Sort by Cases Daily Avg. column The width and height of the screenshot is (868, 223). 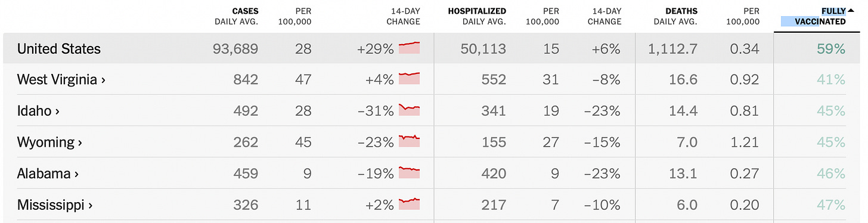coord(237,16)
